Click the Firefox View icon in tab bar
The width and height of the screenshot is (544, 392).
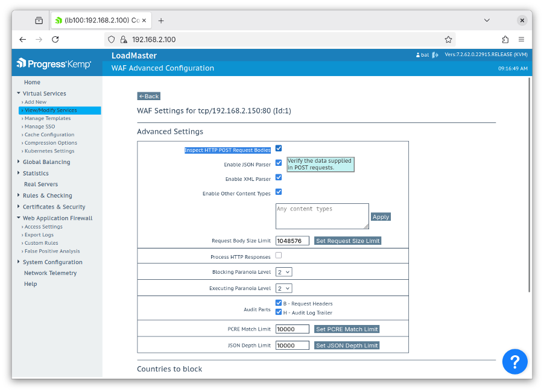click(38, 20)
